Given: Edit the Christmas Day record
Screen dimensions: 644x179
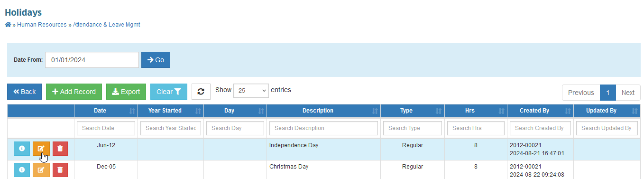Looking at the screenshot, I should click(41, 170).
